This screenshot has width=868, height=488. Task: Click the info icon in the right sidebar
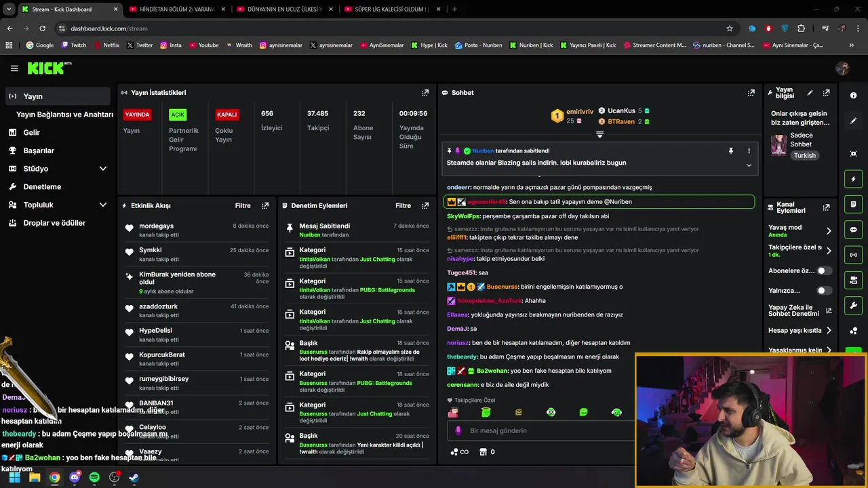click(x=854, y=96)
